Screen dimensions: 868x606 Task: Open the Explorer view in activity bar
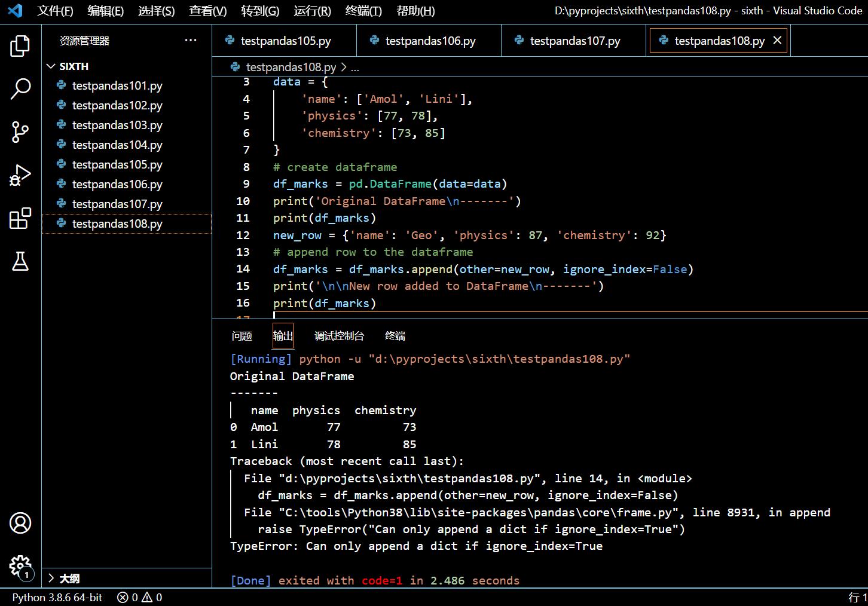pos(20,46)
